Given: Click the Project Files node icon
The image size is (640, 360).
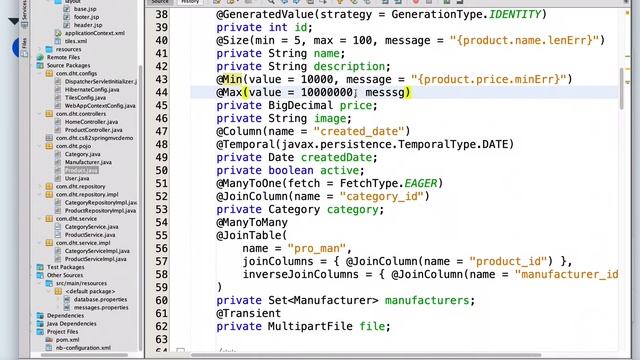Looking at the screenshot, I should [x=40, y=332].
